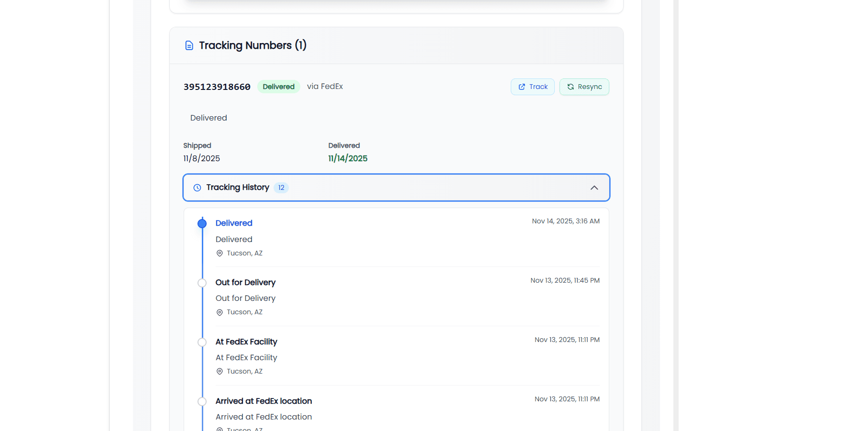Click the filled blue timeline dot for Delivered
This screenshot has width=868, height=431.
tap(201, 223)
